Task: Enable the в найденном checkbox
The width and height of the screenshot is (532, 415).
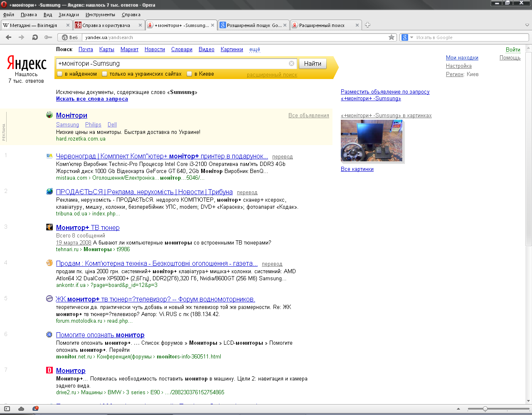Action: click(x=59, y=74)
